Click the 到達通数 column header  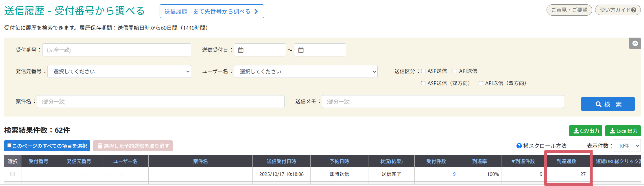click(x=566, y=161)
